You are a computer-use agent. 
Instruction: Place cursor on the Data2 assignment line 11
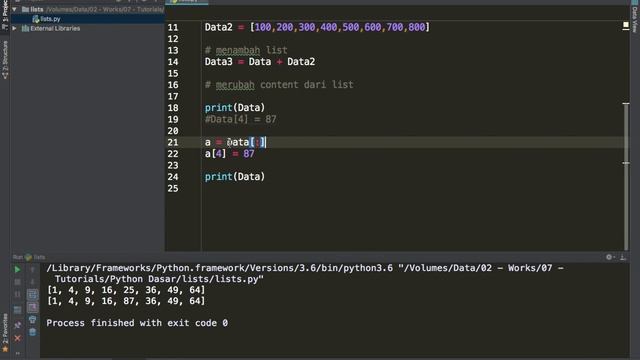317,27
